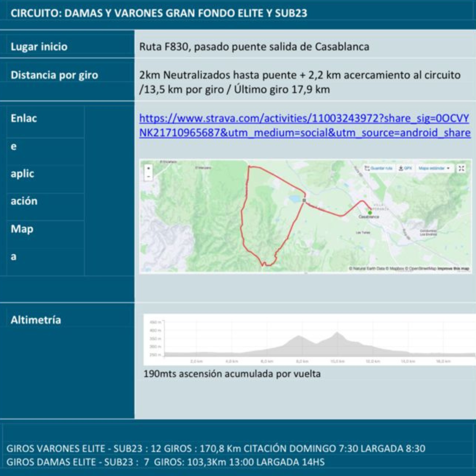Toggle fullscreen map view icon
This screenshot has height=476, width=476.
coord(461,168)
